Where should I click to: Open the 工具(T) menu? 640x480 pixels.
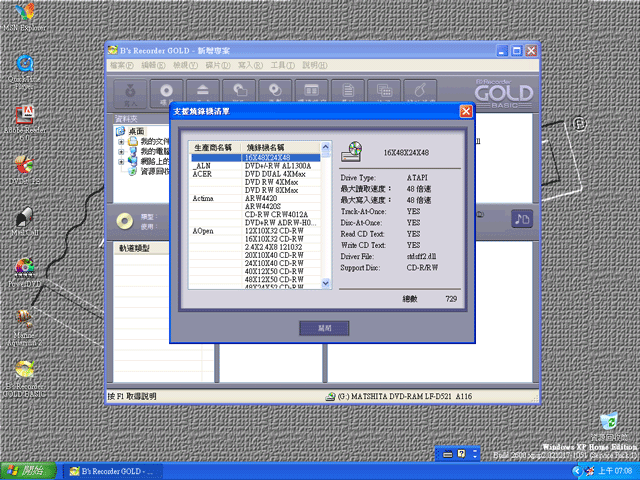pos(282,65)
